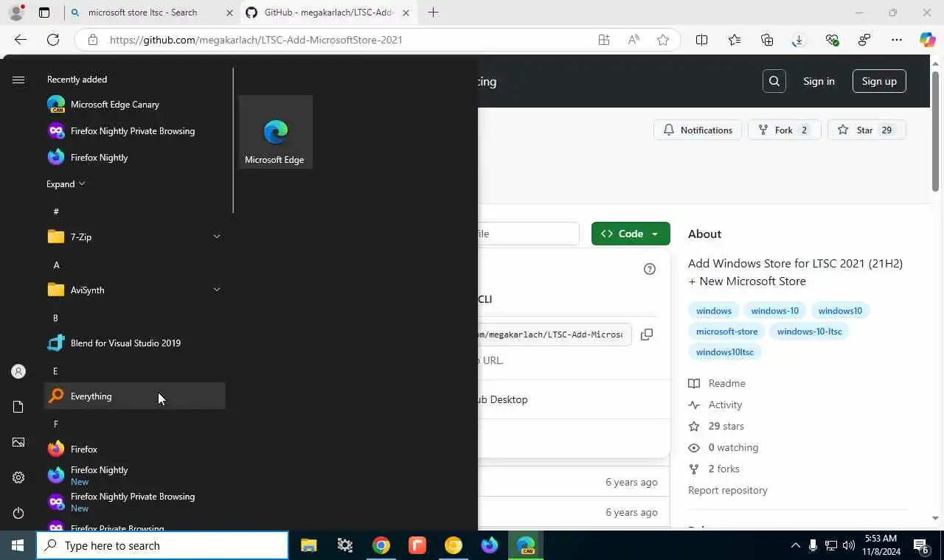Open Blend for Visual Studio 2019
Viewport: 944px width, 560px height.
pos(135,343)
